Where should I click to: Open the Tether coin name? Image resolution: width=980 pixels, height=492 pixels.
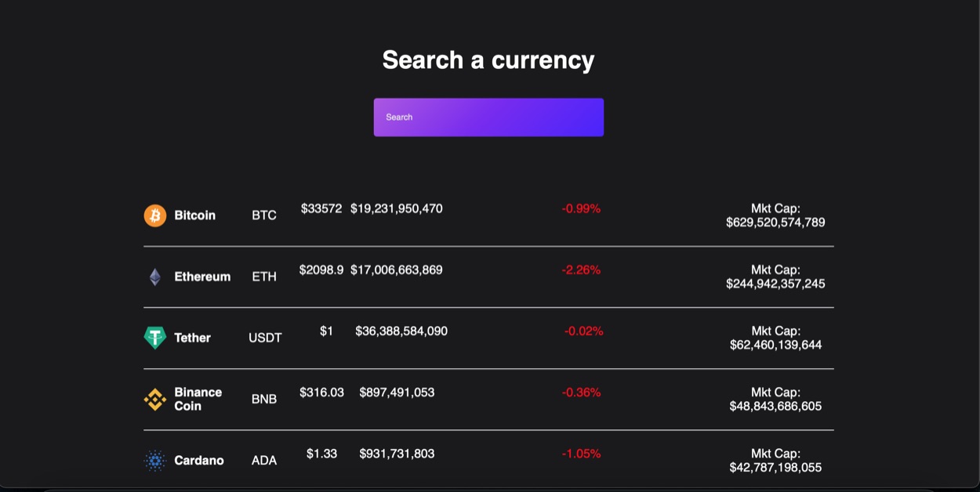pyautogui.click(x=192, y=338)
